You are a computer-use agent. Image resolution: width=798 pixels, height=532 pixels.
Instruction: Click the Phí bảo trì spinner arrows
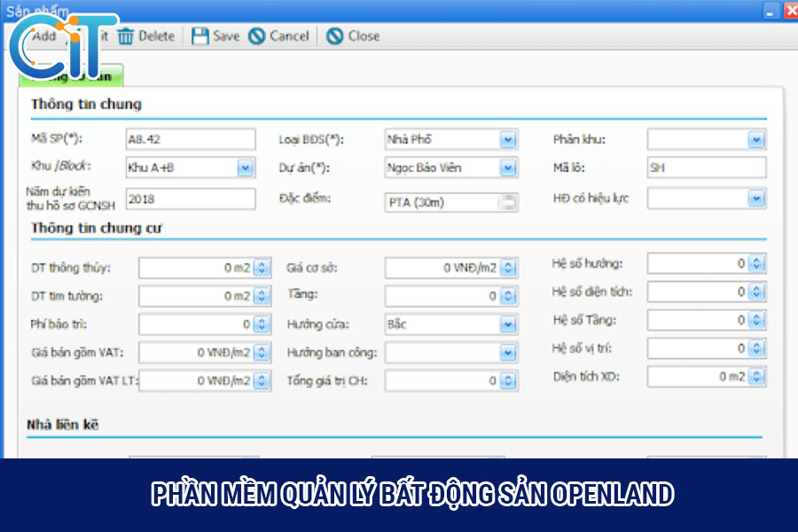[x=262, y=325]
